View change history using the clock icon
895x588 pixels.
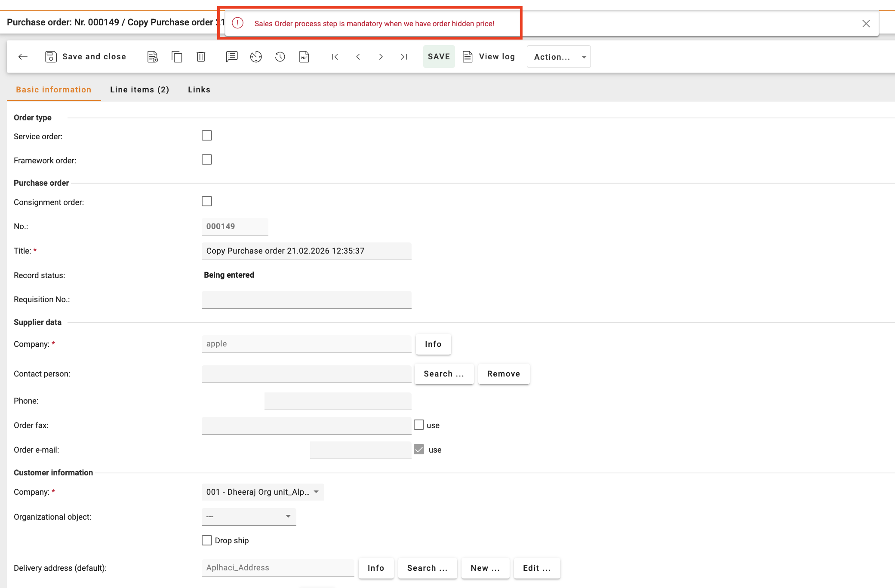pos(280,56)
